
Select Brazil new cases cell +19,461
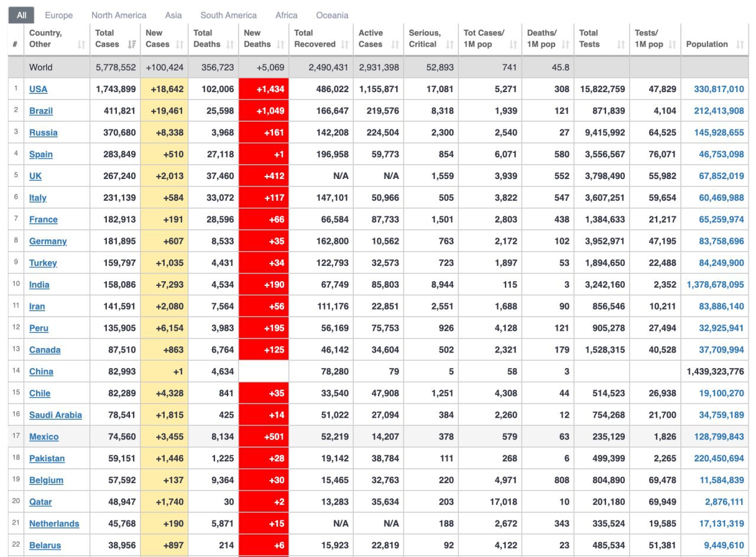(165, 111)
